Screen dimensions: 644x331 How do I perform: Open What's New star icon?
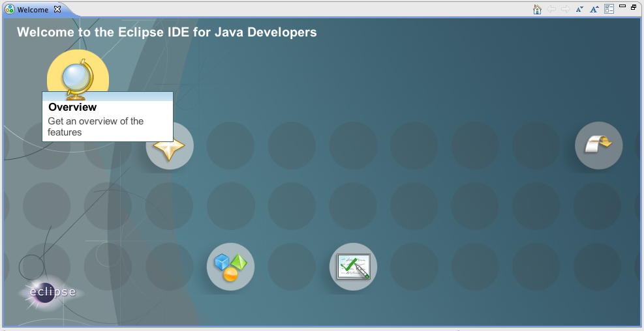170,146
